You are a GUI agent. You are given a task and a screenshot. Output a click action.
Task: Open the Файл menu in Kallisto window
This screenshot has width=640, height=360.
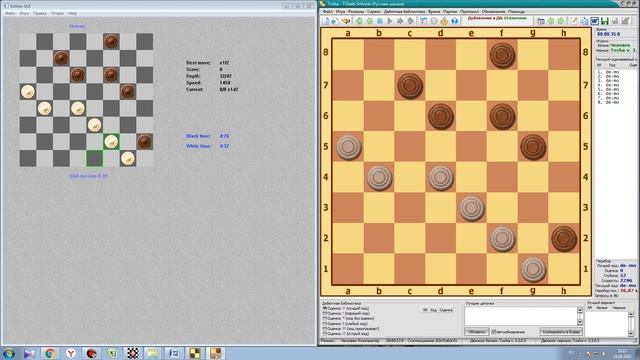coord(10,13)
